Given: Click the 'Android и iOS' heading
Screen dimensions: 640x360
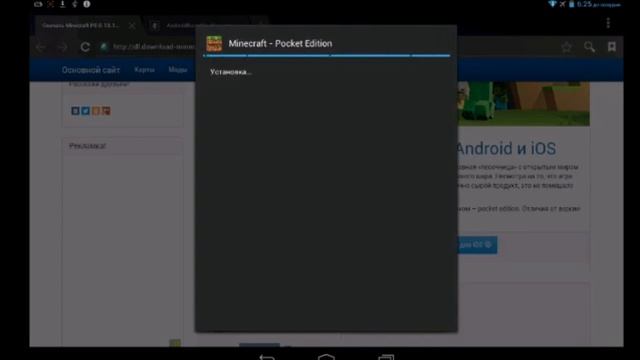Looking at the screenshot, I should [x=506, y=149].
